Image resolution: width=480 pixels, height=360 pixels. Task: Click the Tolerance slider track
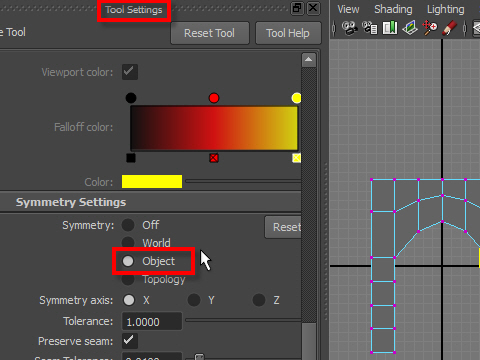[x=243, y=320]
